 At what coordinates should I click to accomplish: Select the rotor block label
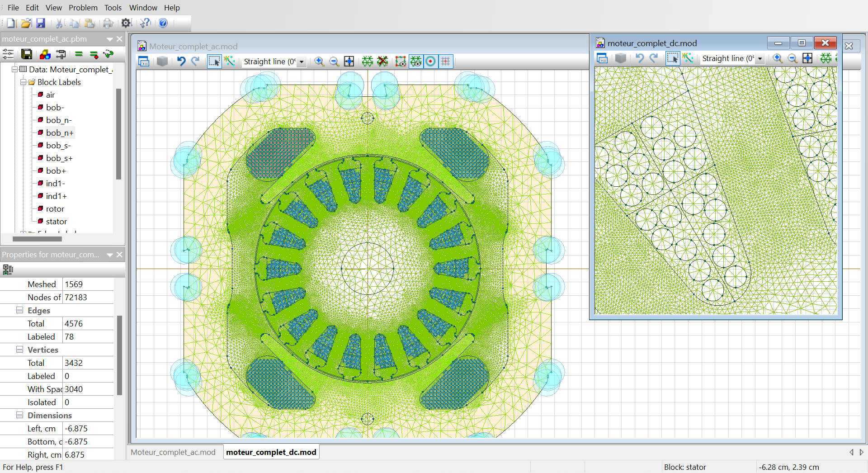pyautogui.click(x=55, y=209)
